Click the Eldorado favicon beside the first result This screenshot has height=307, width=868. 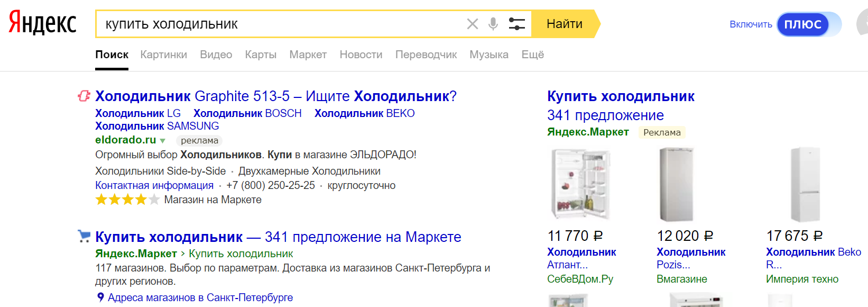84,96
